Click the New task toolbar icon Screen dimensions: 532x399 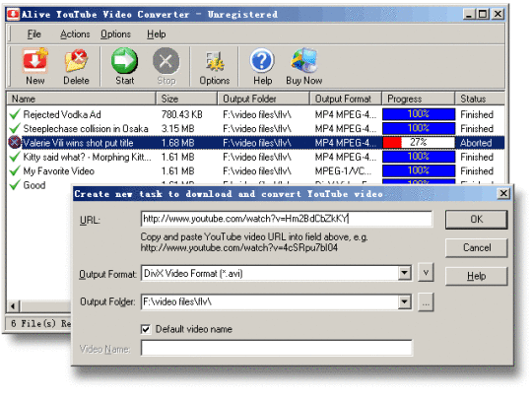coord(34,60)
